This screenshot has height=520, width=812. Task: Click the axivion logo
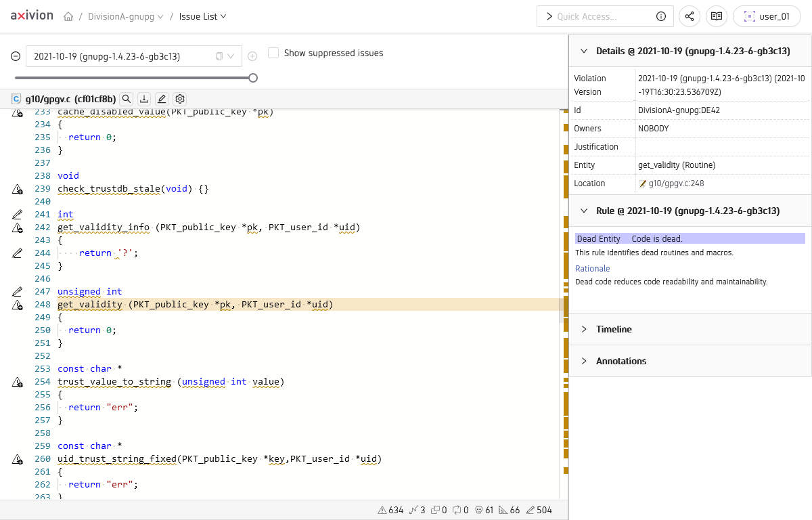[x=32, y=16]
